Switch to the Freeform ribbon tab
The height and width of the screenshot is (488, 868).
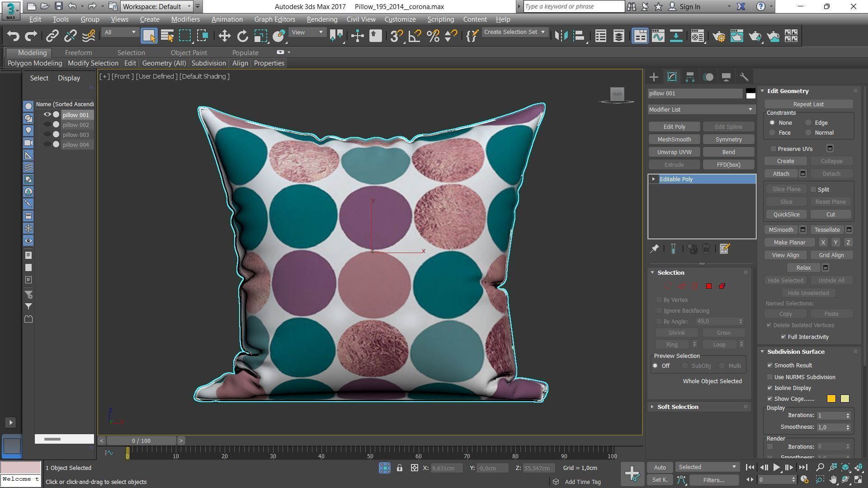[78, 53]
